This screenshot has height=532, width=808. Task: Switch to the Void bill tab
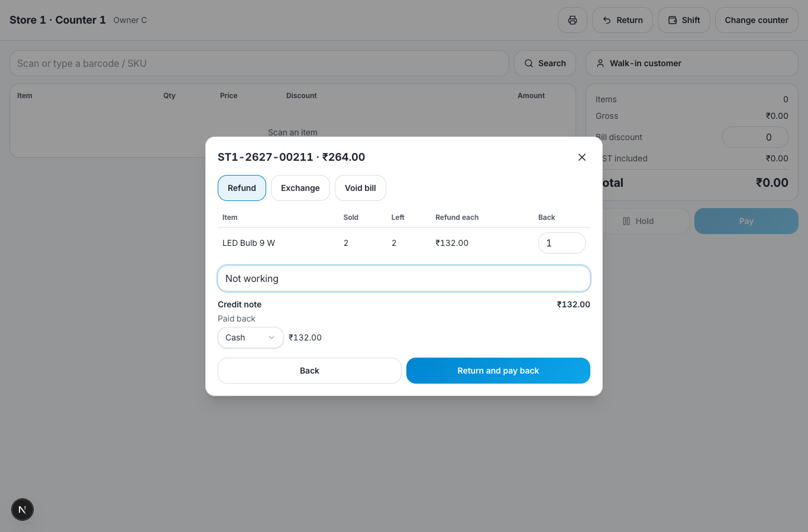[x=360, y=188]
